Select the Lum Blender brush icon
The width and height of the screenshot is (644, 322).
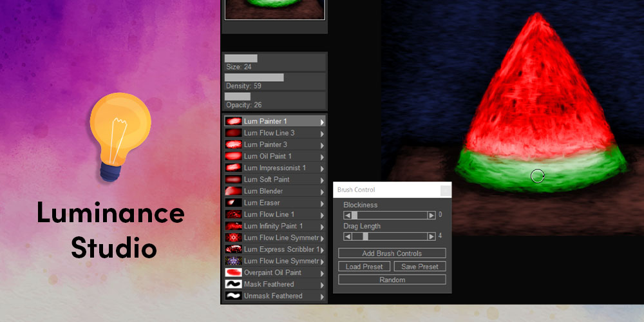233,191
